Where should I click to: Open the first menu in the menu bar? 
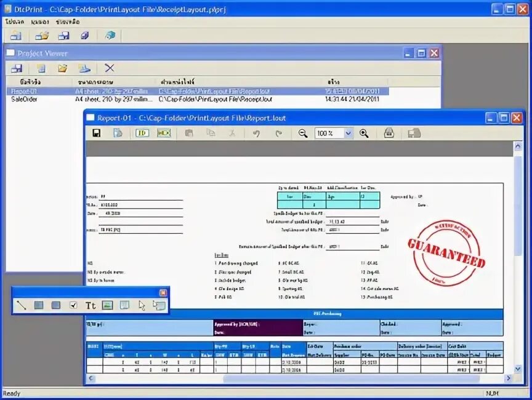pyautogui.click(x=15, y=22)
